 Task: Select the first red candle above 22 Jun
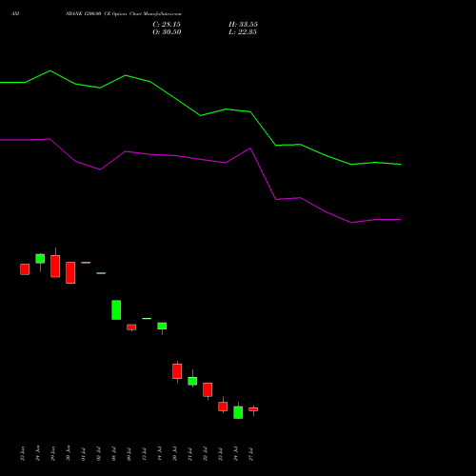pos(25,269)
